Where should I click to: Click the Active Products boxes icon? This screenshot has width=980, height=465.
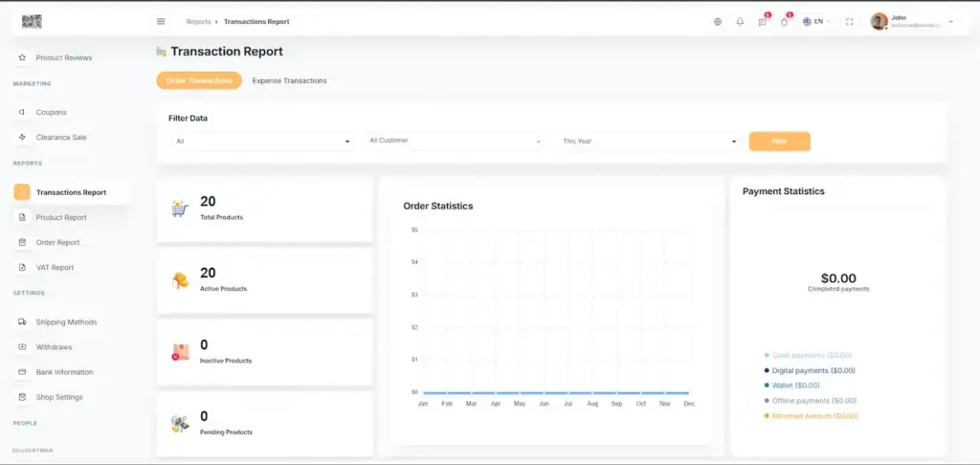point(180,280)
